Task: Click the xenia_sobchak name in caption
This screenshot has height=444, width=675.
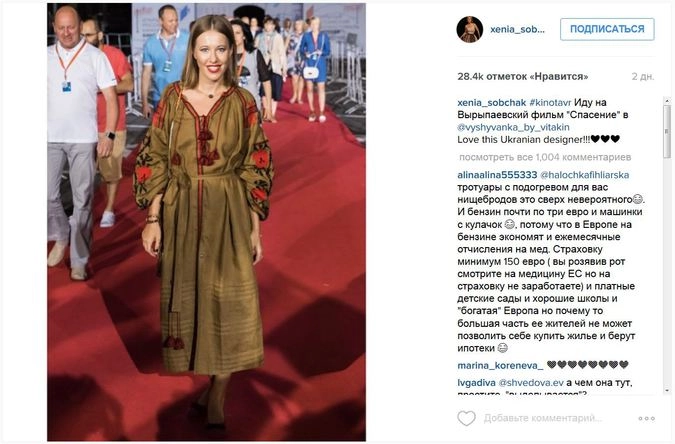Action: click(492, 102)
